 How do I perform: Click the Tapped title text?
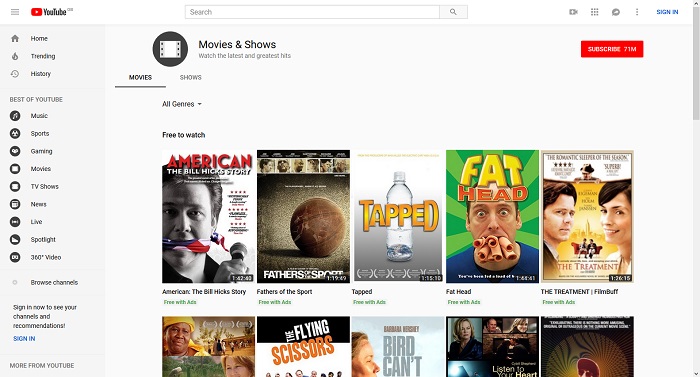[x=362, y=292]
